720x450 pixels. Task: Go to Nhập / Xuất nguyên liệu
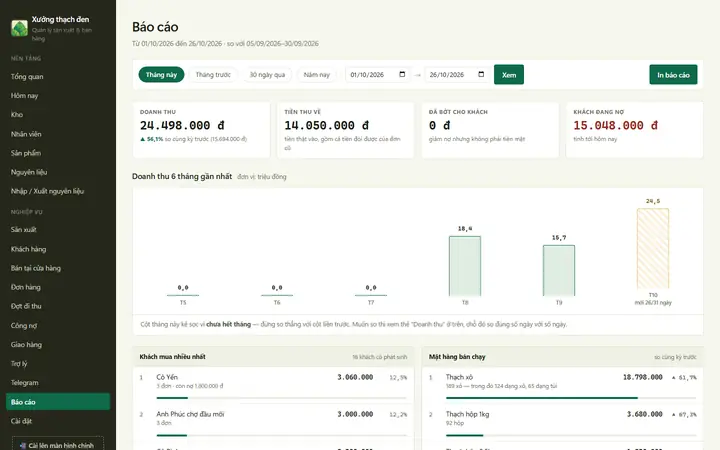[x=57, y=191]
